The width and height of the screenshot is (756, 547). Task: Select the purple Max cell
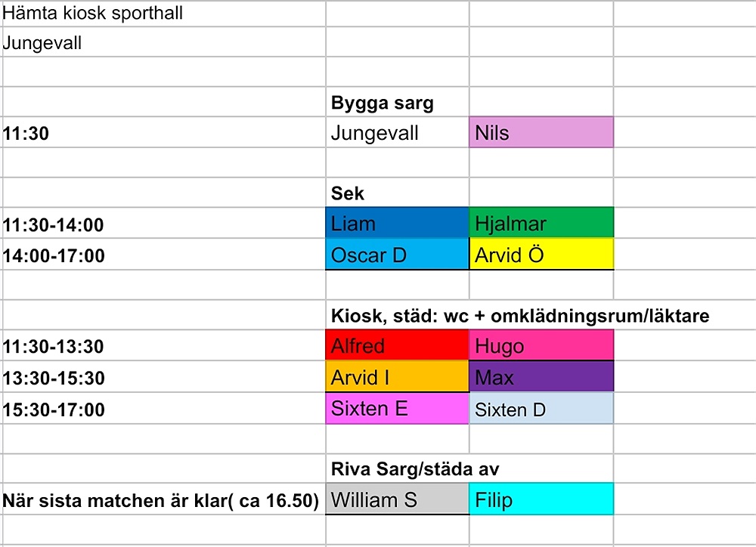tap(541, 377)
